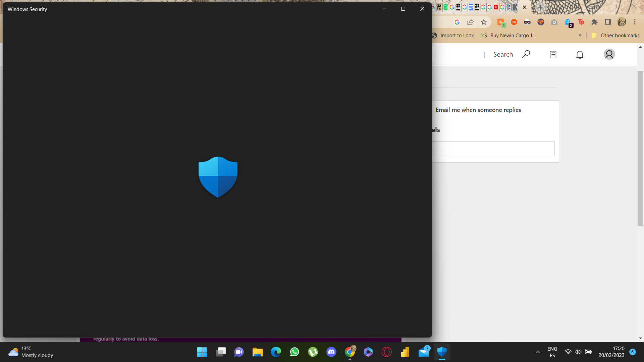644x362 pixels.
Task: Click the Search magnifier icon on webpage
Action: [526, 54]
